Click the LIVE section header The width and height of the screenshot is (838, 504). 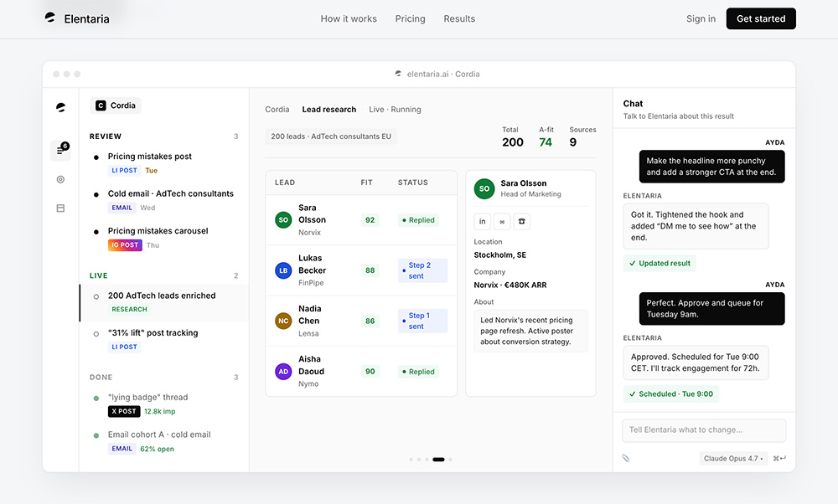[x=99, y=276]
